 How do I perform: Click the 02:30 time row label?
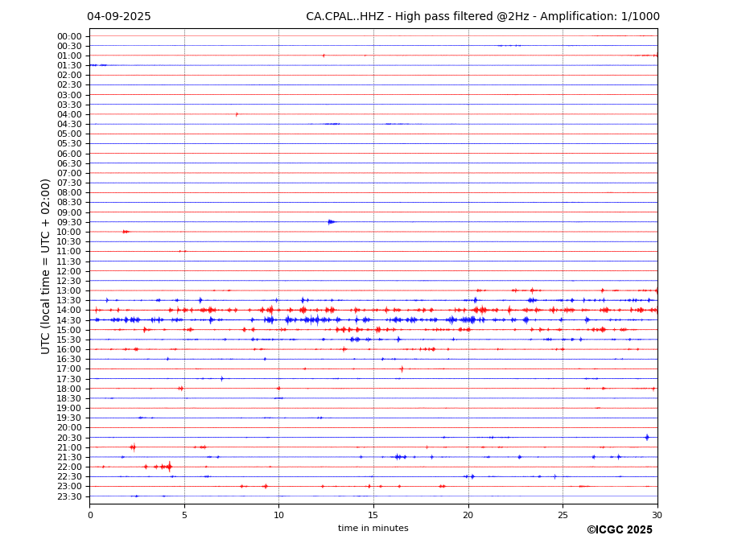(69, 85)
